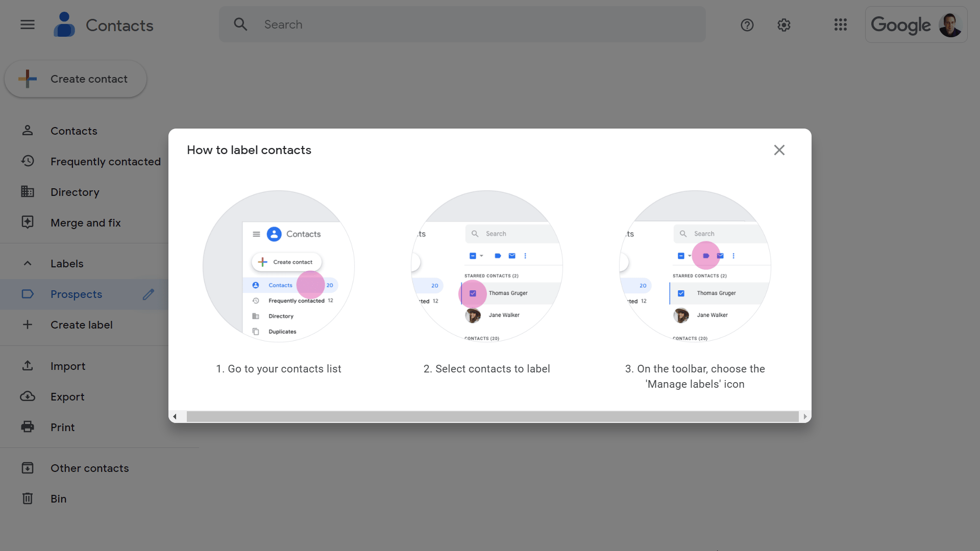
Task: Click the Labels section heading
Action: (x=67, y=264)
